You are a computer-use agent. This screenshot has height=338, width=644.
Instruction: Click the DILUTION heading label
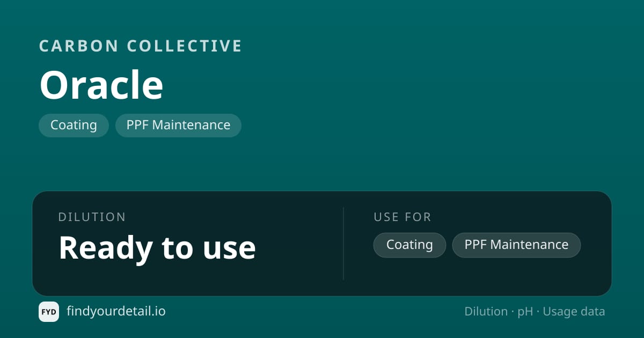pos(92,217)
